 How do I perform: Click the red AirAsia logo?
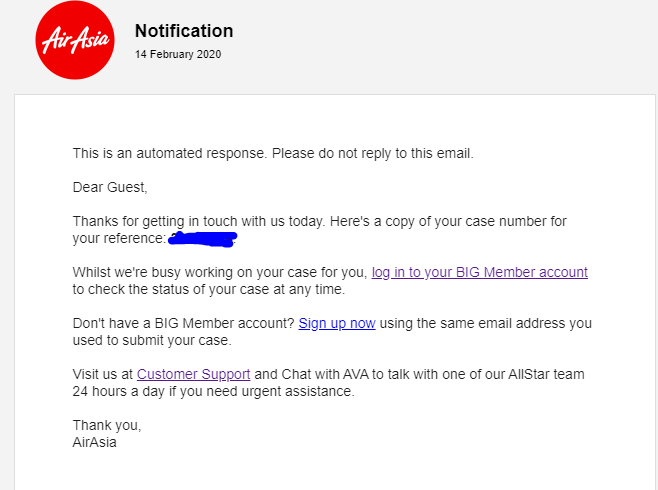(75, 40)
